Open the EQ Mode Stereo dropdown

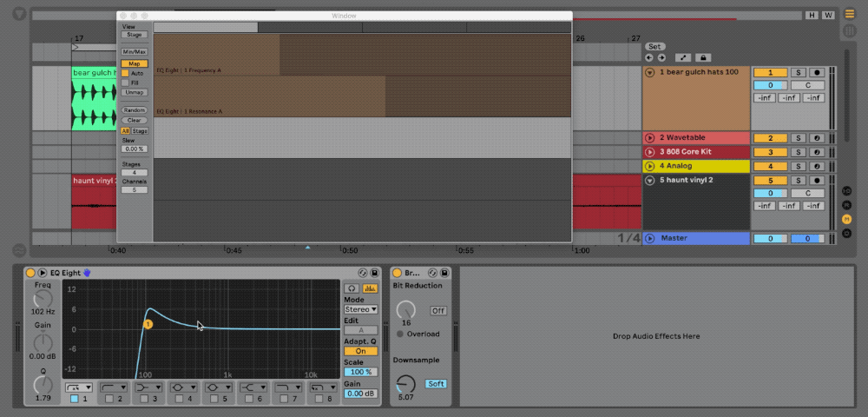tap(360, 309)
